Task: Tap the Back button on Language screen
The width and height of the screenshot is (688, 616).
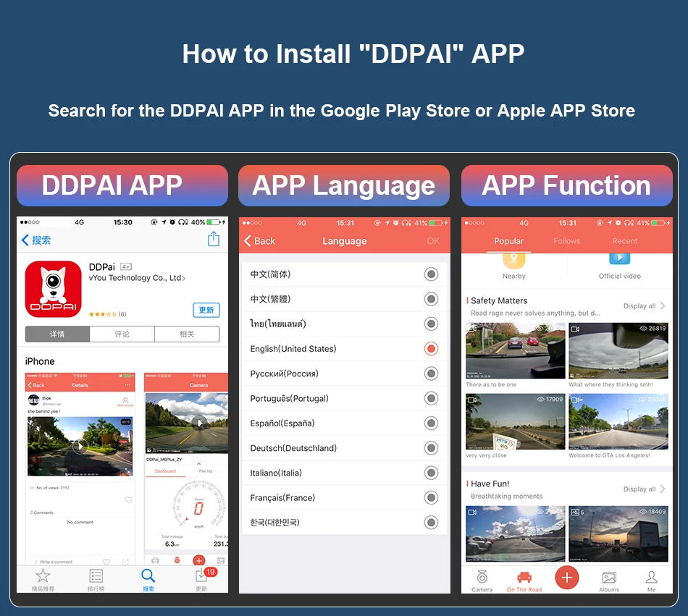Action: point(259,241)
